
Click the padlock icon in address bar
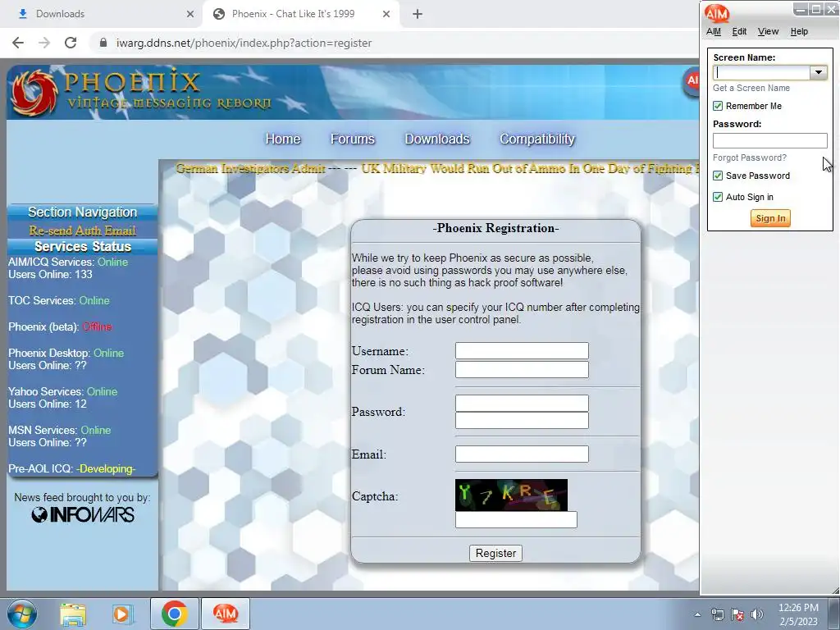pyautogui.click(x=103, y=43)
